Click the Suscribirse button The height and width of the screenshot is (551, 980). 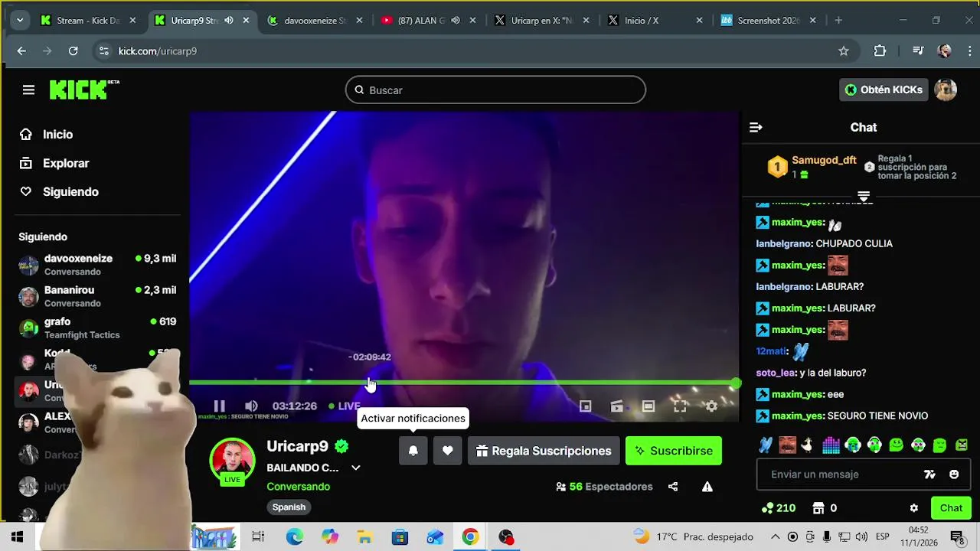pyautogui.click(x=674, y=451)
